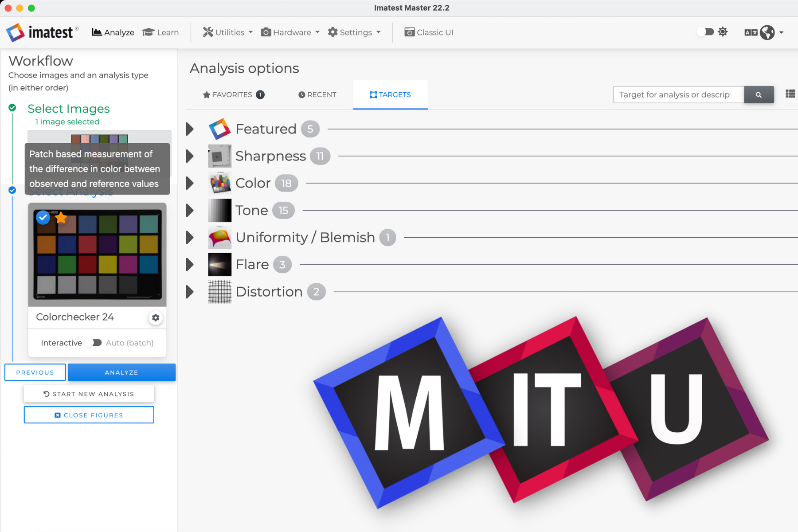This screenshot has width=798, height=532.
Task: Open the Utilities dropdown menu
Action: (x=228, y=32)
